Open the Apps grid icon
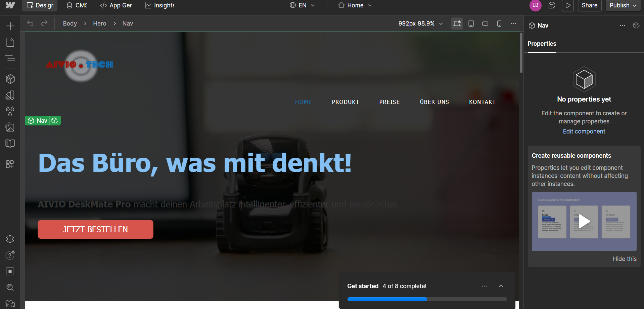Screen dimensions: 644x309 tap(10, 164)
